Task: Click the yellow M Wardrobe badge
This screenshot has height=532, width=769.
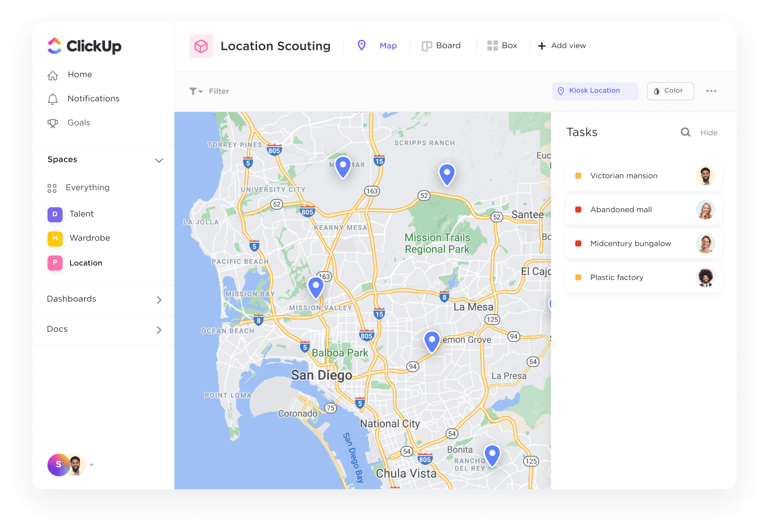Action: coord(55,239)
